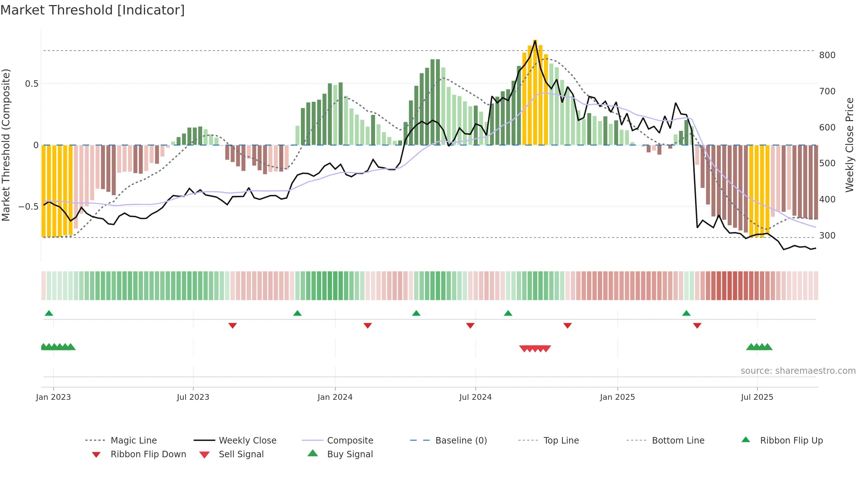Toggle the Composite legend entry

[x=337, y=440]
